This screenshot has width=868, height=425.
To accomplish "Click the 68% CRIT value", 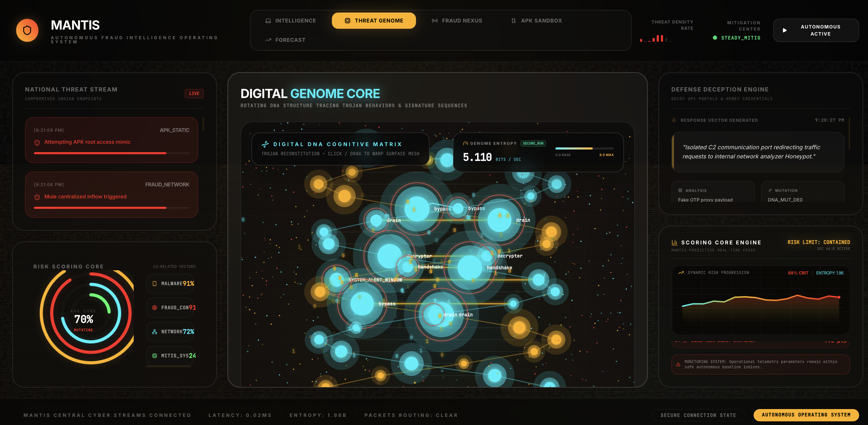I will 798,273.
